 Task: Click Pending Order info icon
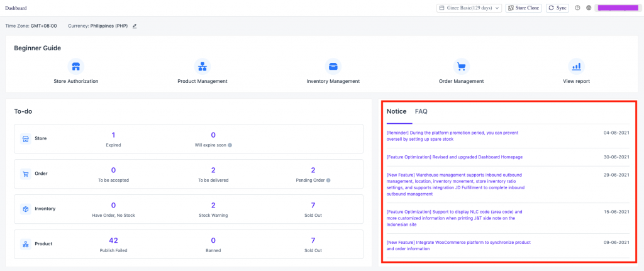(330, 180)
